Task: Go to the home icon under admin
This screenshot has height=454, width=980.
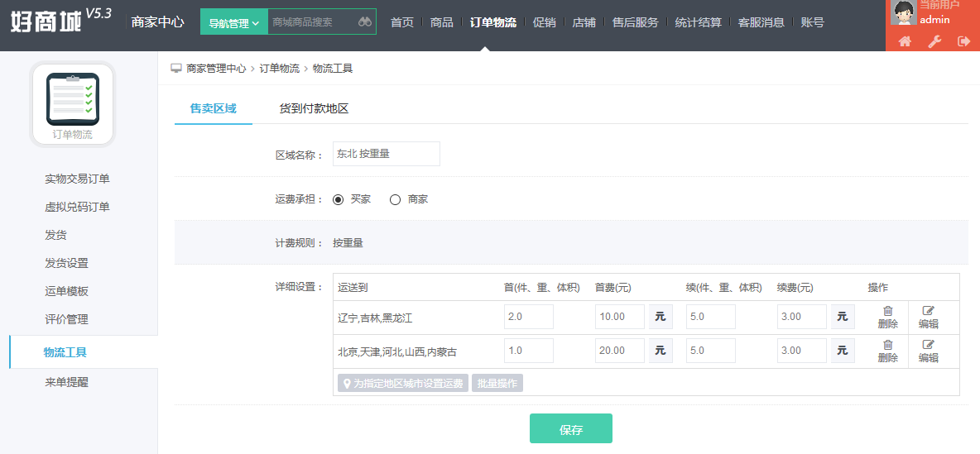Action: pyautogui.click(x=905, y=42)
